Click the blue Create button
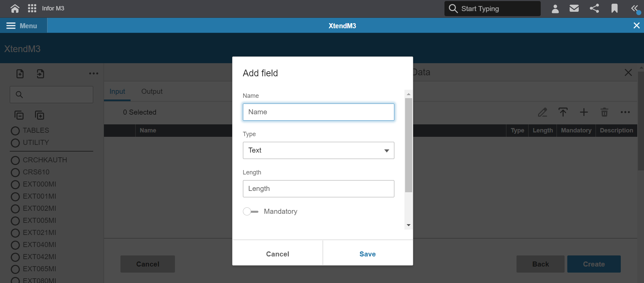The image size is (644, 283). 594,264
